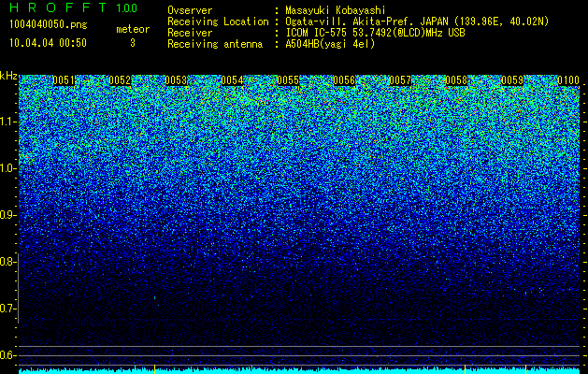This screenshot has width=588, height=374.
Task: Click the 0.6 frequency axis label
Action: [x=8, y=355]
